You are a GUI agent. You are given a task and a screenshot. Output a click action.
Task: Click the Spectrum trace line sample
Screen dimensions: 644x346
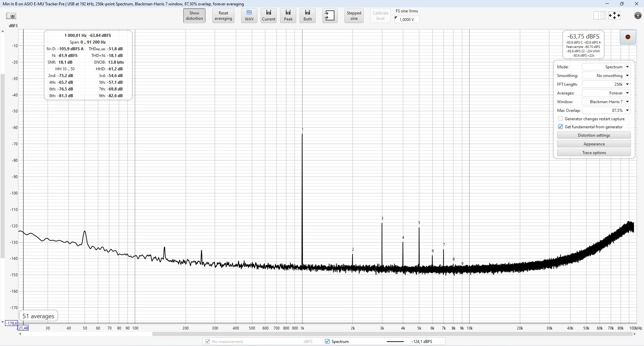click(x=395, y=341)
